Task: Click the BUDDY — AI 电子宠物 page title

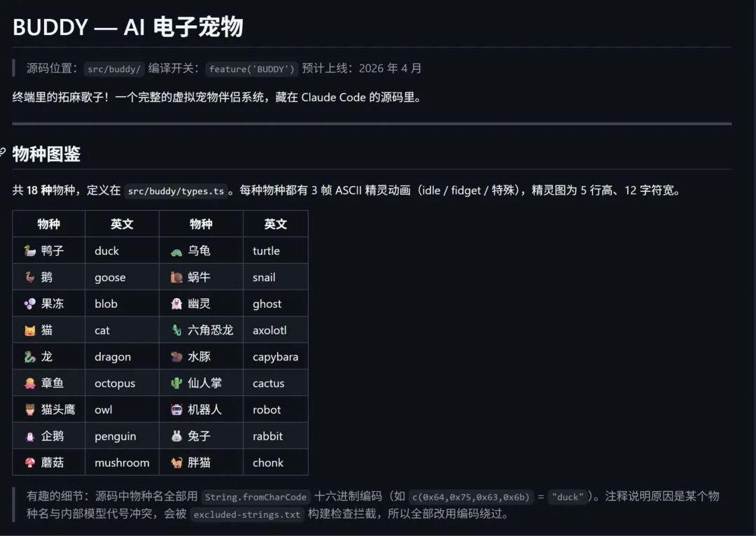Action: [x=128, y=27]
